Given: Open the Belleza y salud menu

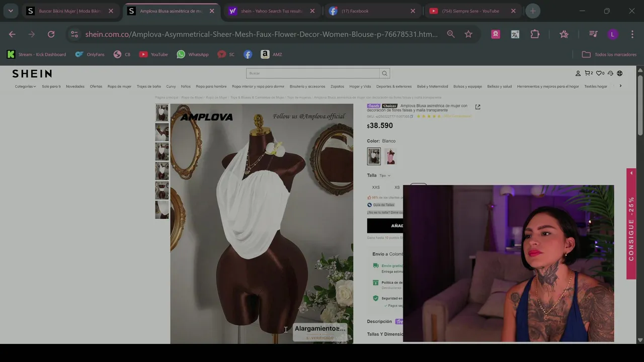Looking at the screenshot, I should (x=499, y=86).
